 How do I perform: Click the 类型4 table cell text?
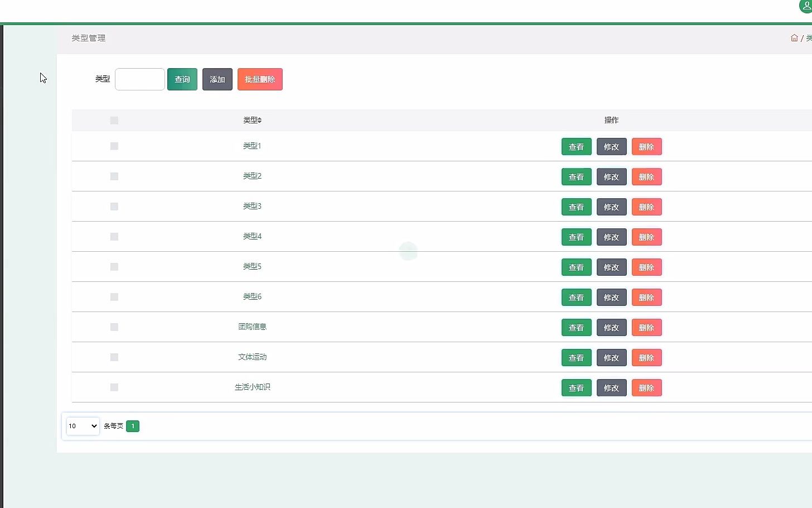tap(252, 236)
